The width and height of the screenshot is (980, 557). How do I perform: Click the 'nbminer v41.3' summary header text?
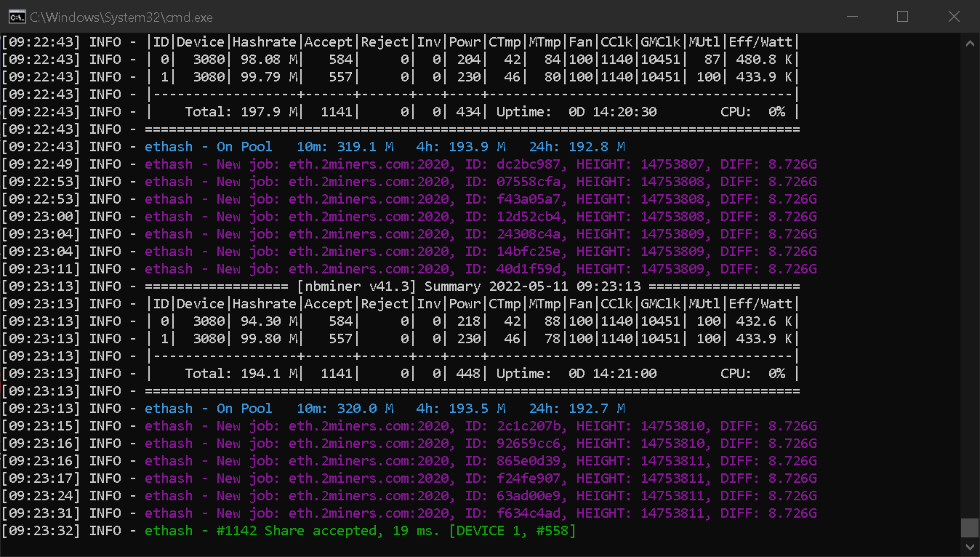pyautogui.click(x=357, y=286)
